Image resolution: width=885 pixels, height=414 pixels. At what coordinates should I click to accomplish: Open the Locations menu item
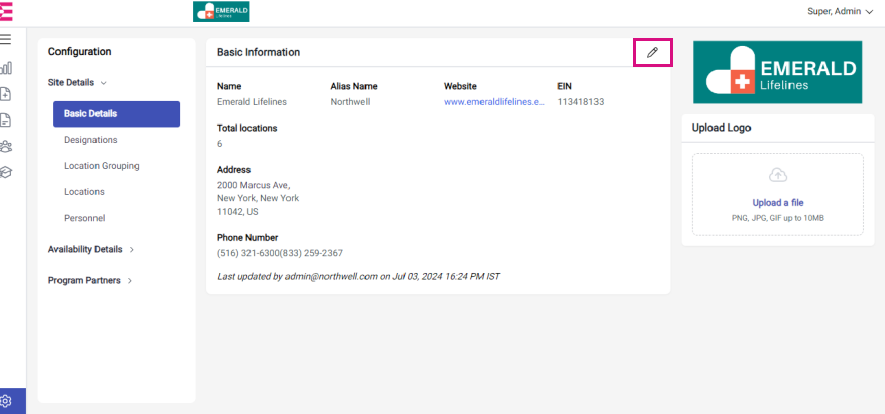(x=84, y=192)
